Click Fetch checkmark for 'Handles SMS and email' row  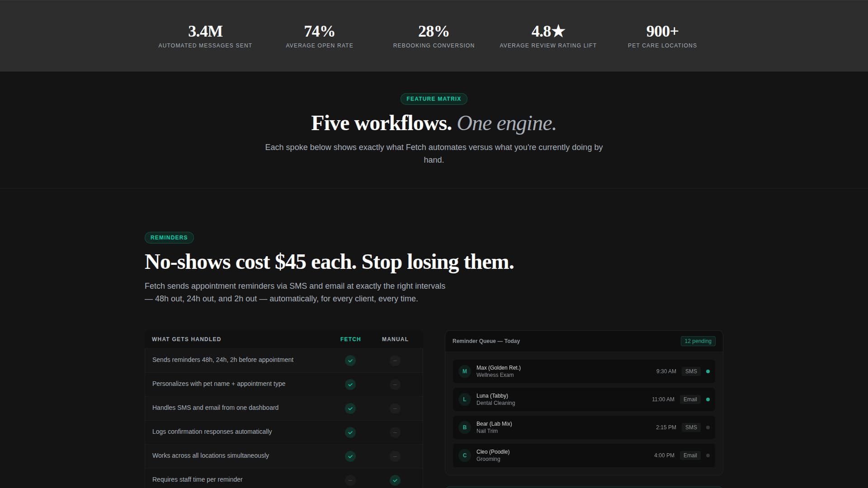coord(350,408)
